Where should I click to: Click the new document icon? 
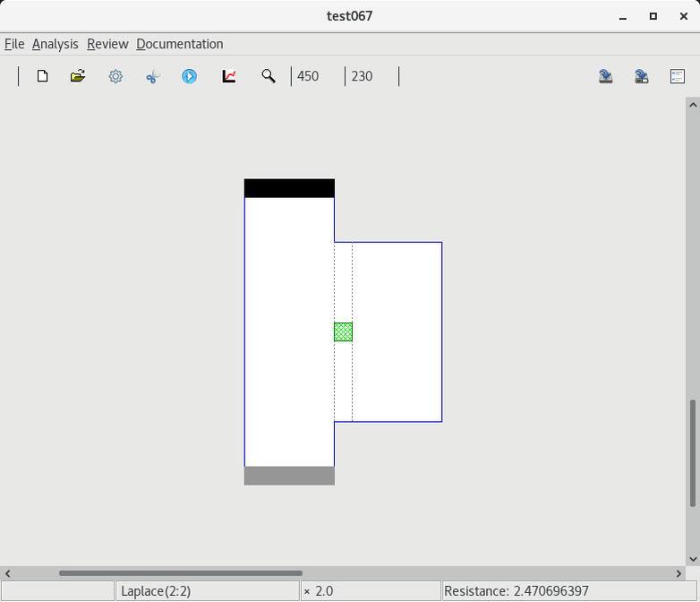click(x=42, y=76)
